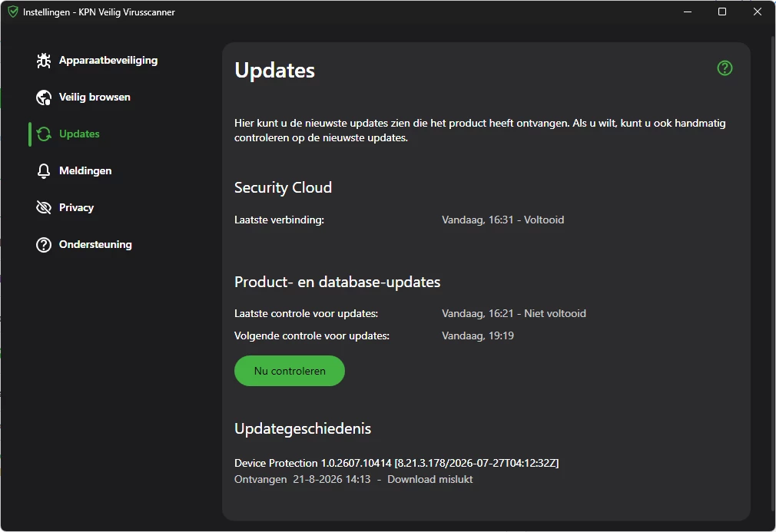Minimize the Instellingen window
The width and height of the screenshot is (776, 532).
point(688,12)
